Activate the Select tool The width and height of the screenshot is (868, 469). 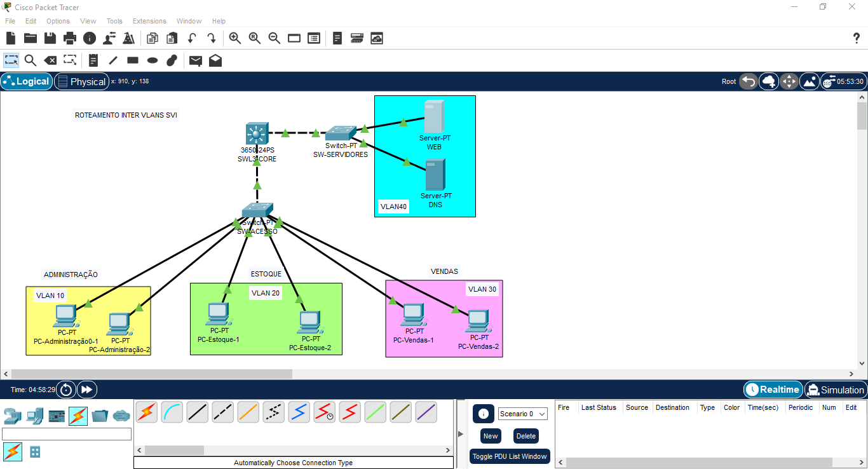click(x=11, y=60)
